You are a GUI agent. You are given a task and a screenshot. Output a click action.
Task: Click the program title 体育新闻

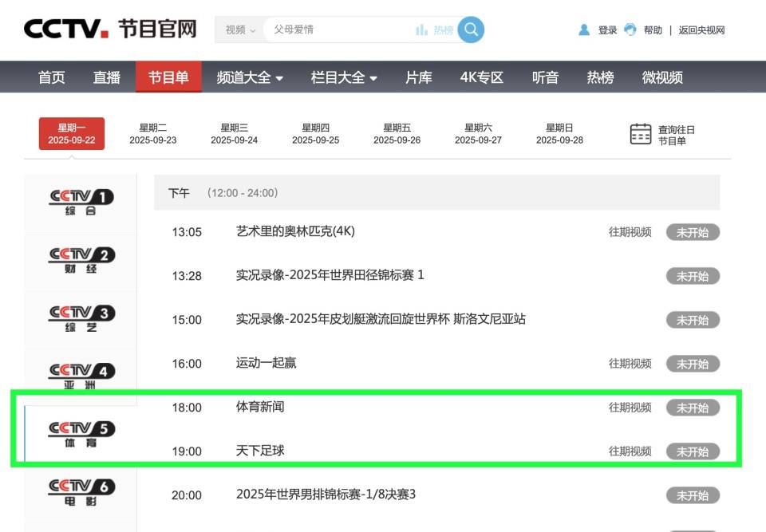[260, 407]
